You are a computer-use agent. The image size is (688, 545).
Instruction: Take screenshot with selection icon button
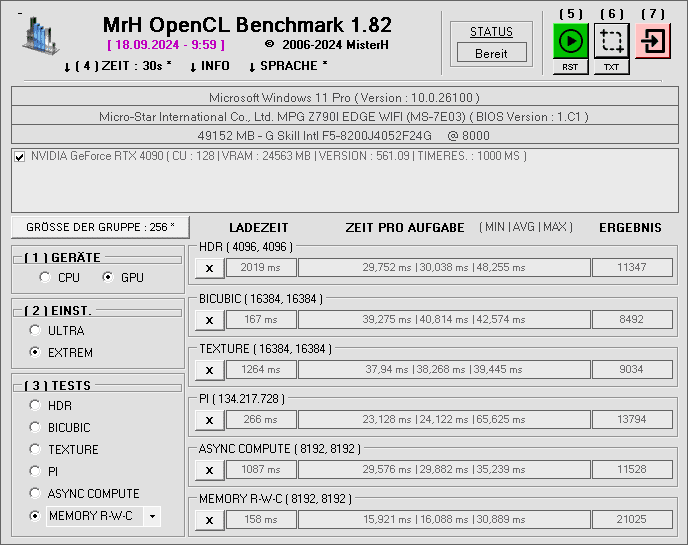pos(612,41)
